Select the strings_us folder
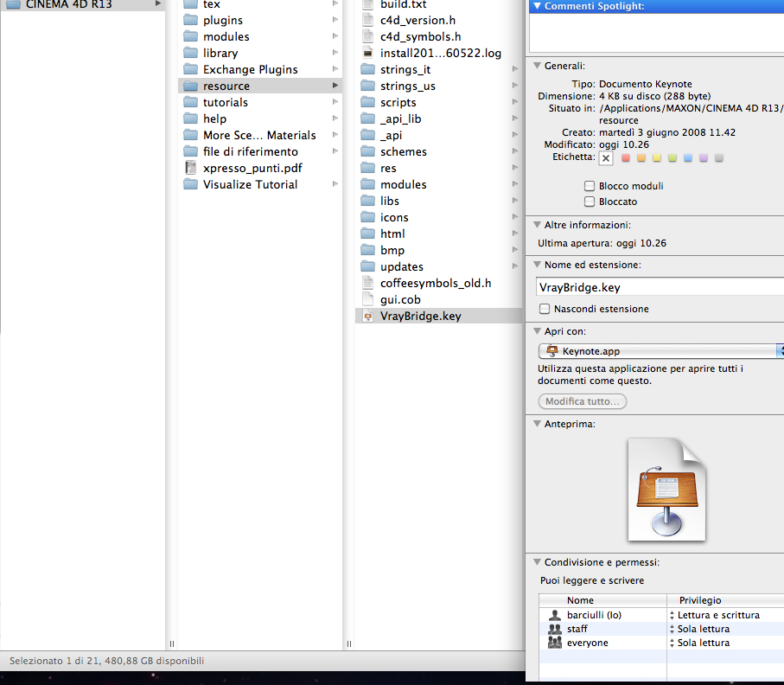 point(438,86)
